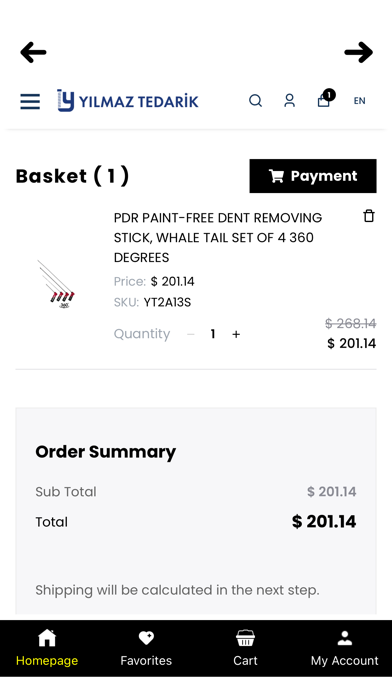Go back with the left arrow
Image resolution: width=392 pixels, height=696 pixels.
pyautogui.click(x=33, y=52)
